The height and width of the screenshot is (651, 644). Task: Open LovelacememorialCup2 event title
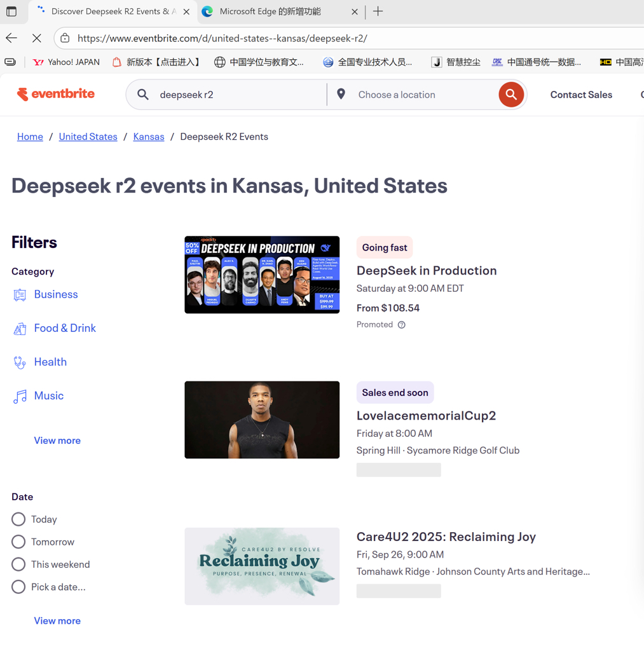(426, 415)
